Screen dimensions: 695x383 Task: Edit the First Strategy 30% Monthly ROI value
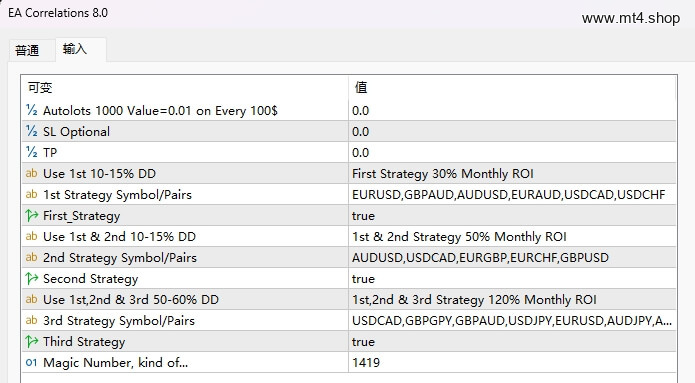click(512, 173)
